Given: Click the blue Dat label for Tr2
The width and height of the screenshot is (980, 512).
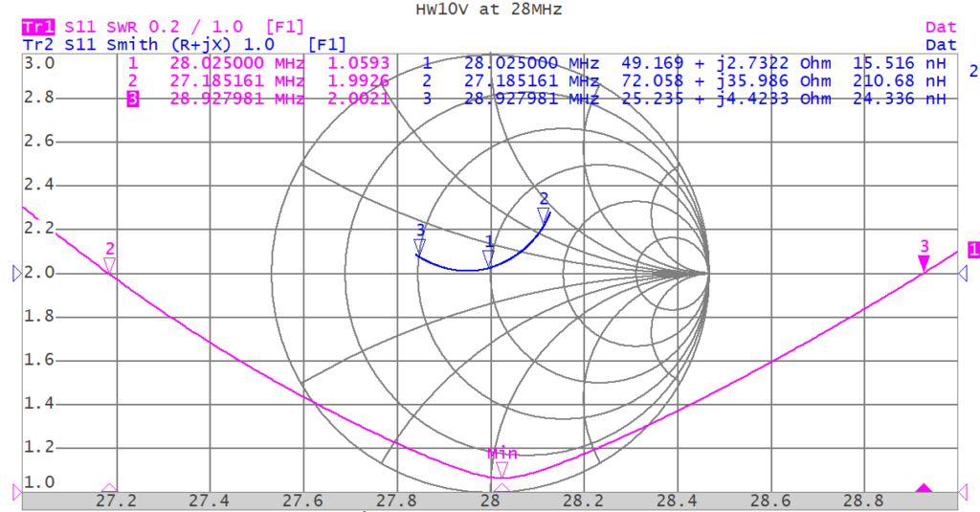Looking at the screenshot, I should click(941, 44).
